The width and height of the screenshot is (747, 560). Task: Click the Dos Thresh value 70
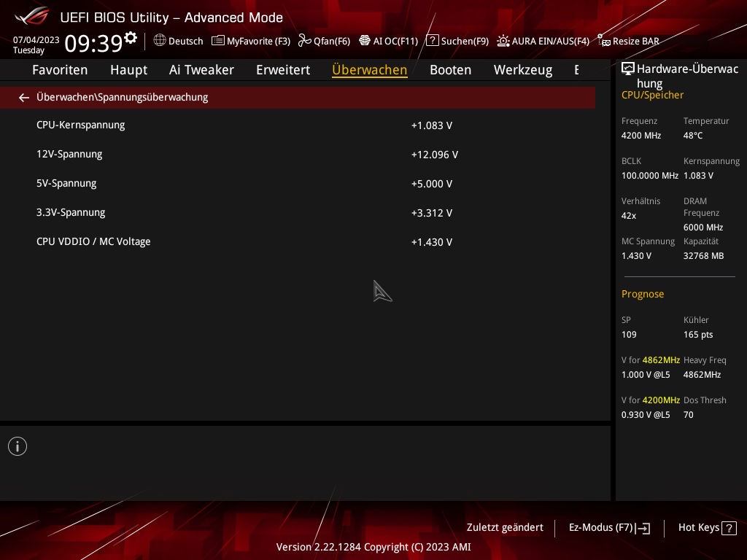(x=689, y=414)
